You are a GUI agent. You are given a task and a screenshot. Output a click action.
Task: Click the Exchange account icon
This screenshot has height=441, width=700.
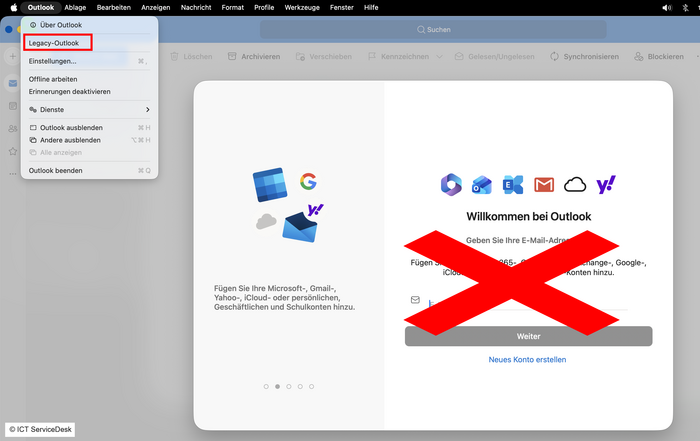512,185
